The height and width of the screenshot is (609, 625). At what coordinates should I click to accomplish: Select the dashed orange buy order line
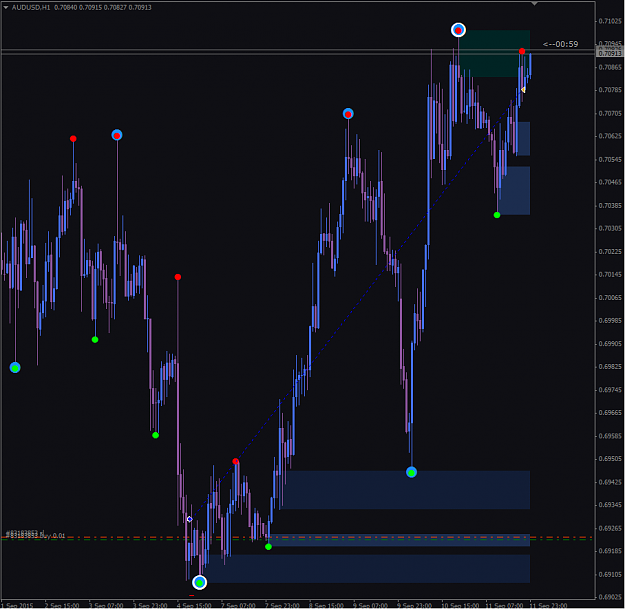[x=297, y=537]
